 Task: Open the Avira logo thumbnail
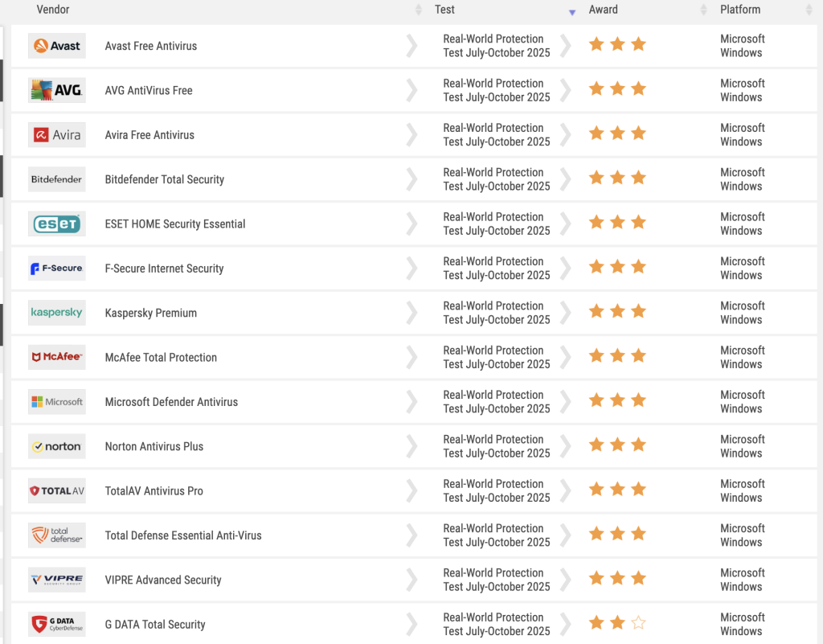[x=56, y=135]
